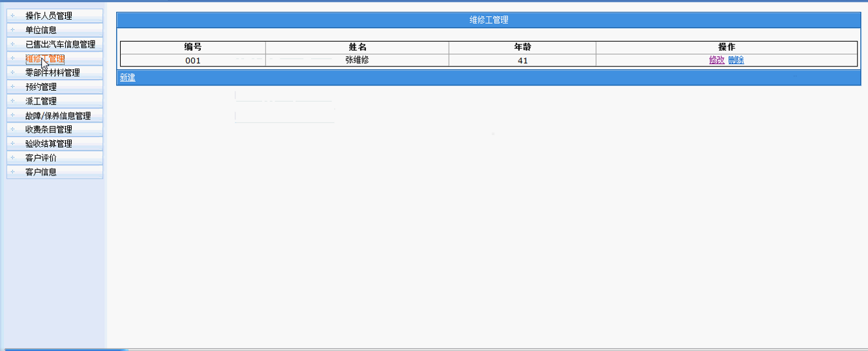868x351 pixels.
Task: Click the plus icon beside 验收结算管理
Action: (12, 144)
